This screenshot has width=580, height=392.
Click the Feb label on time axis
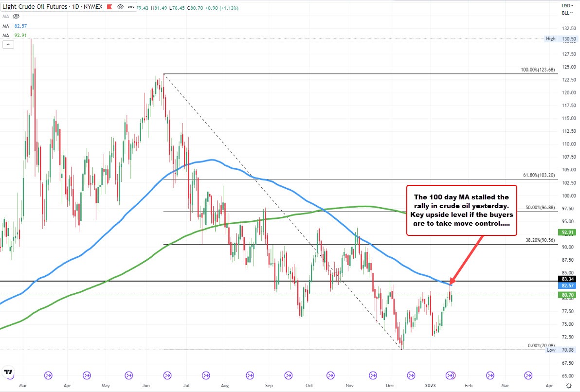(468, 385)
